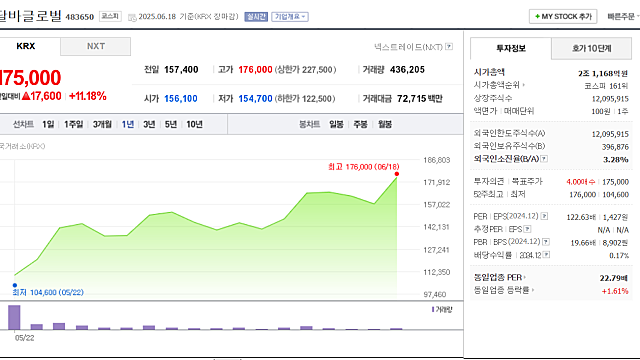Click the 투자의견 value 4.00매수

[x=580, y=182]
